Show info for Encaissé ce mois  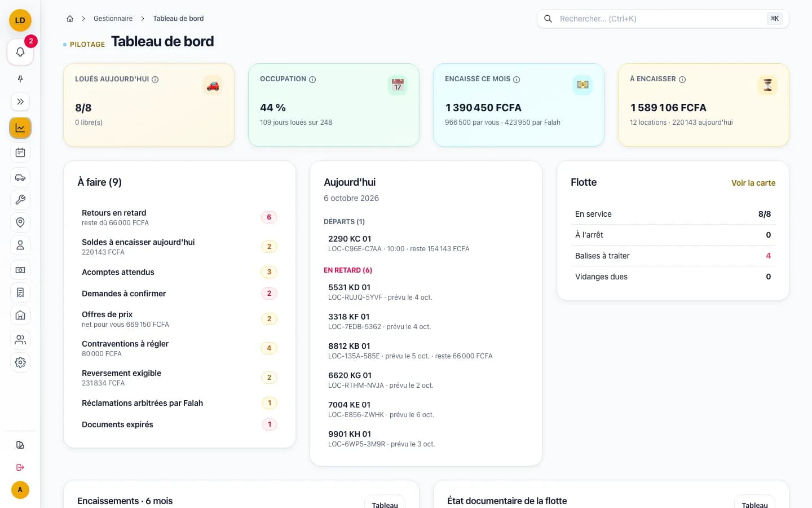[x=517, y=80]
